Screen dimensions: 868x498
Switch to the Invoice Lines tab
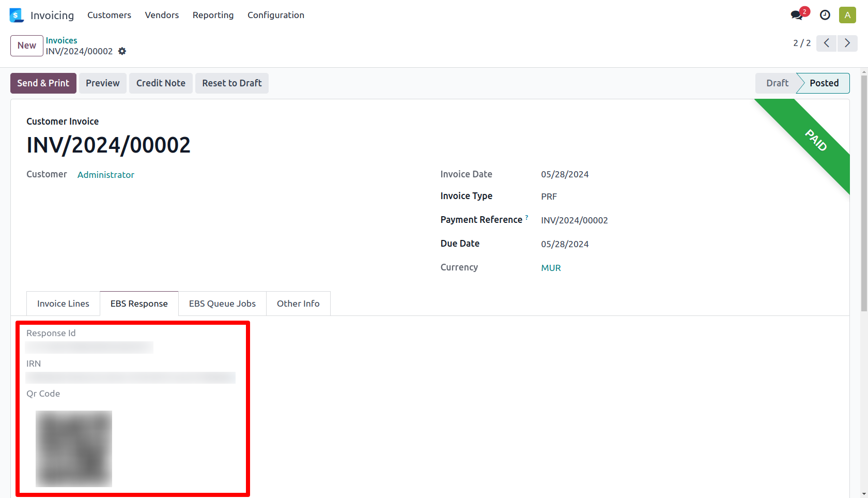pos(63,304)
